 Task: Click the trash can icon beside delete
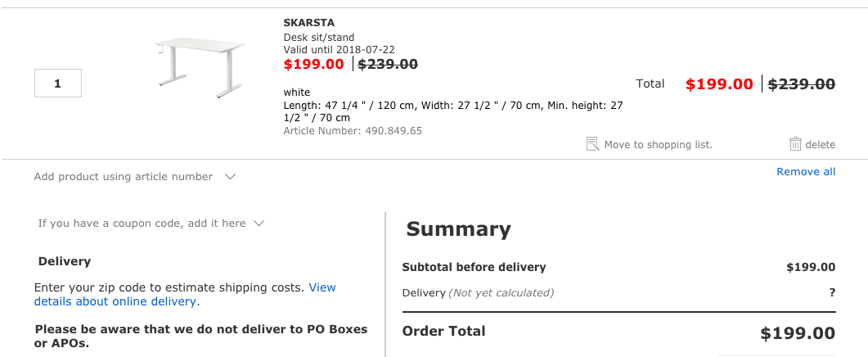pos(795,144)
